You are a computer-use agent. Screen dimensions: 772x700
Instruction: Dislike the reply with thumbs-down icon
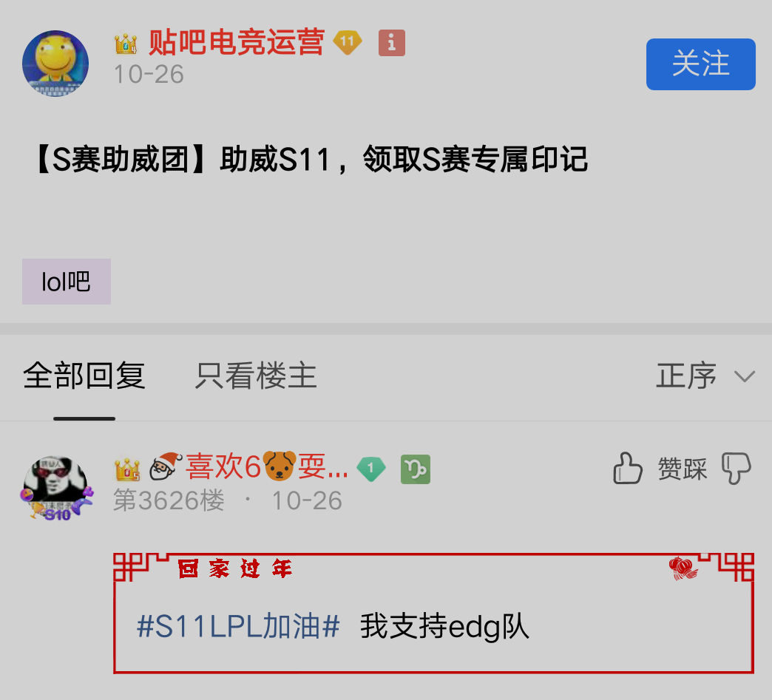736,468
